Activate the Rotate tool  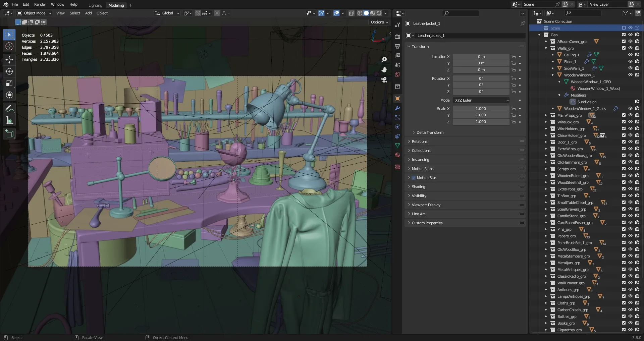pyautogui.click(x=9, y=71)
